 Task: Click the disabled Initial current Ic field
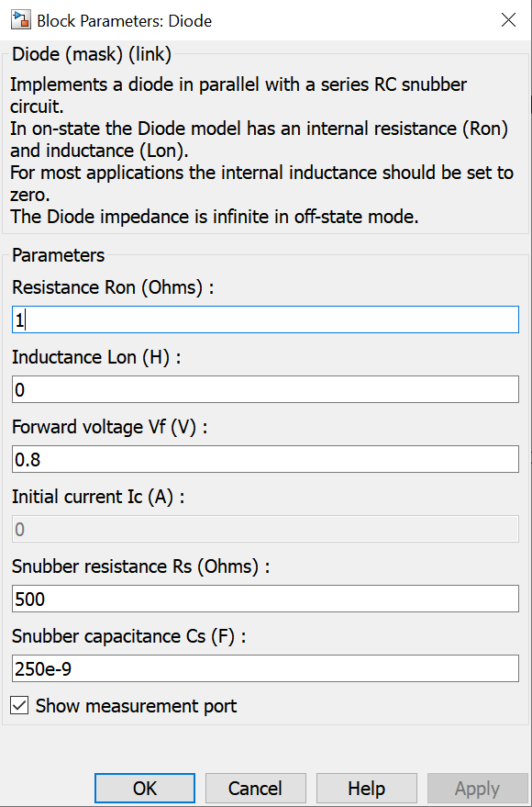click(x=265, y=529)
